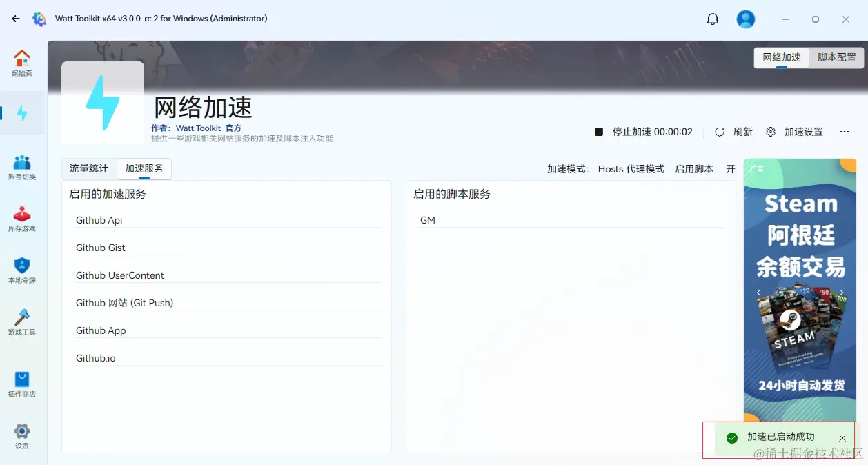Open 游戏工具 in the sidebar
The width and height of the screenshot is (868, 465).
22,321
